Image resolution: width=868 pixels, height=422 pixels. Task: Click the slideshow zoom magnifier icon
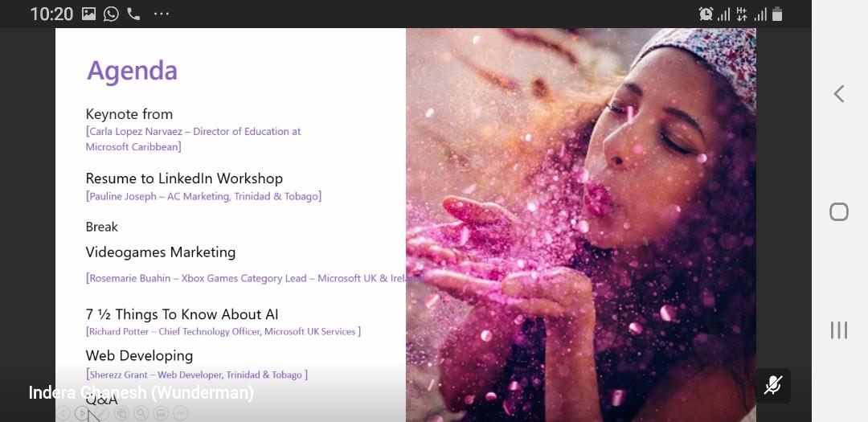(x=141, y=413)
